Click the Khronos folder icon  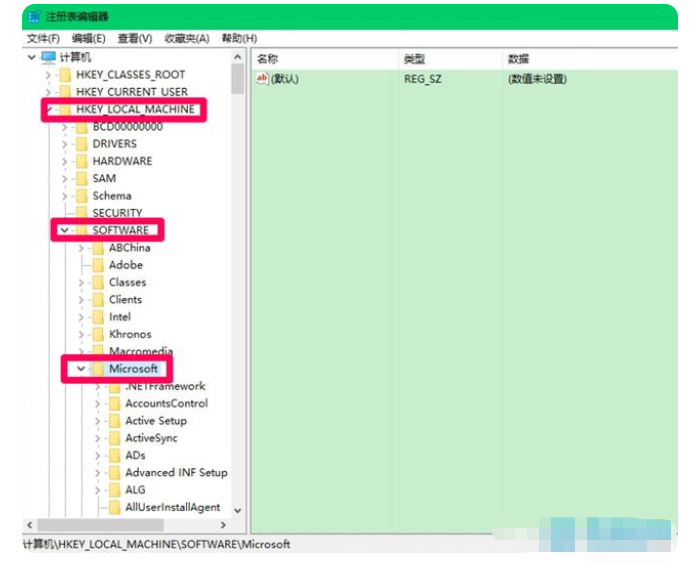pos(98,334)
